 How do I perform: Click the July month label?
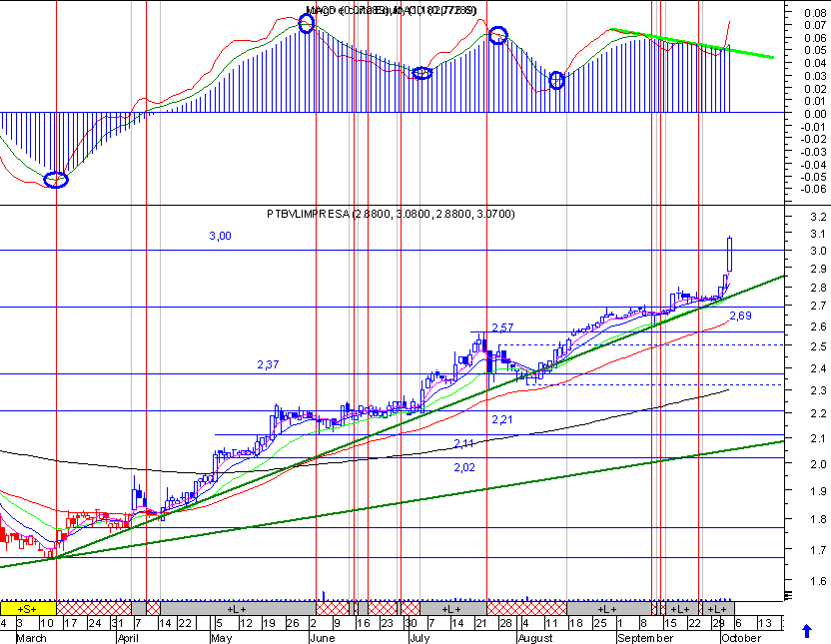click(419, 638)
